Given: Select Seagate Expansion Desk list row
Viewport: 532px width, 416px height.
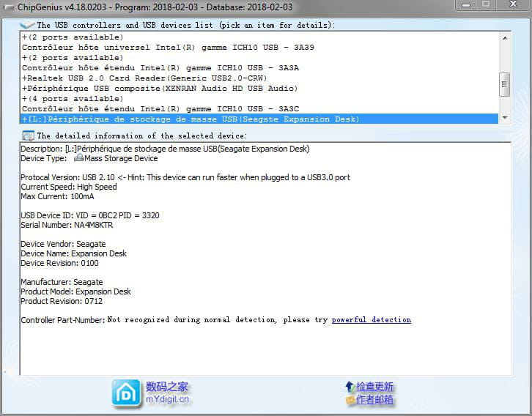Looking at the screenshot, I should pos(259,119).
